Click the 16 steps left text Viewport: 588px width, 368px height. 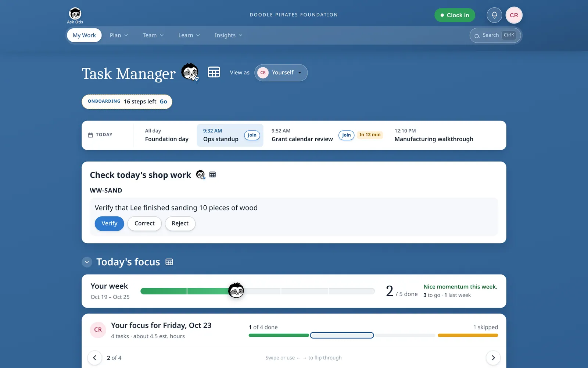pos(140,102)
